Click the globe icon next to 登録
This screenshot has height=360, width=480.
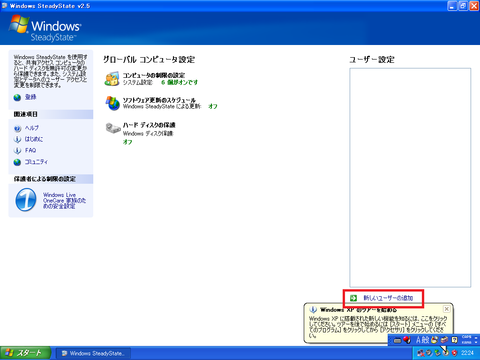click(17, 97)
